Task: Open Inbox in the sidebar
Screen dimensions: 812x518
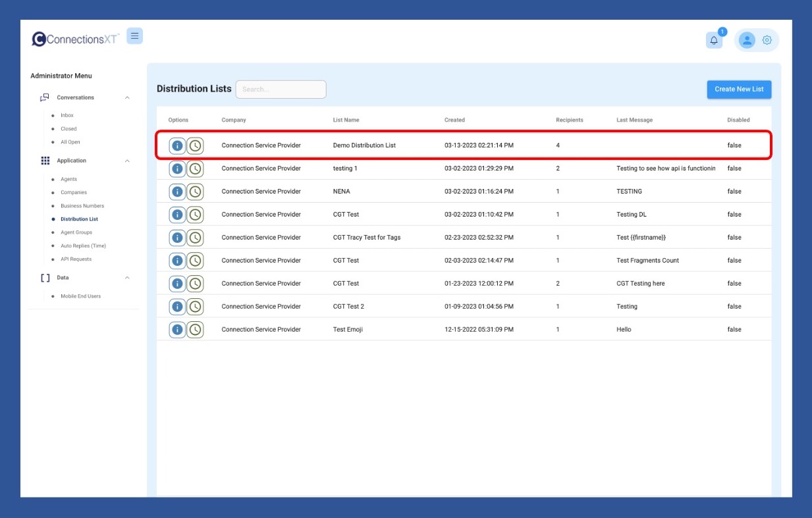Action: click(67, 116)
